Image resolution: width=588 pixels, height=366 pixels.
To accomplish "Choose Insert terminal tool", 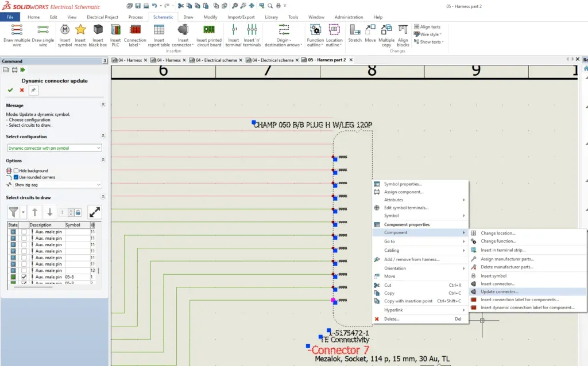I will 233,35.
